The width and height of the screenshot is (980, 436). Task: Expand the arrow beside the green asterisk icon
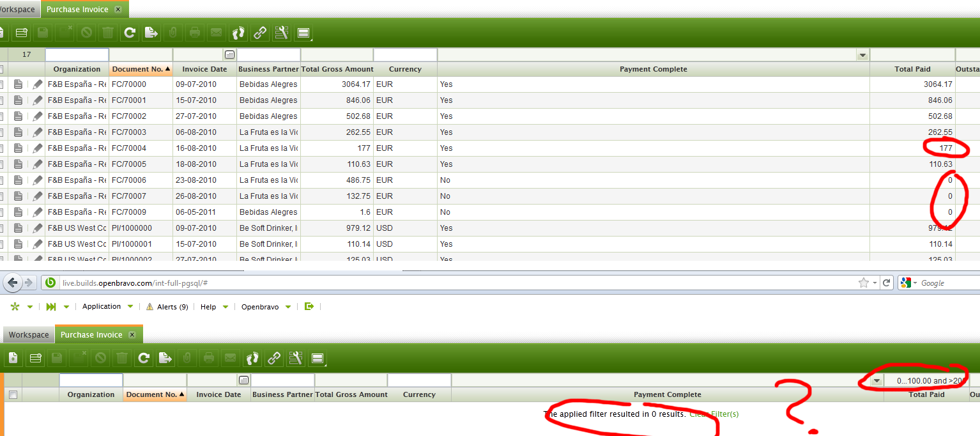click(x=30, y=307)
